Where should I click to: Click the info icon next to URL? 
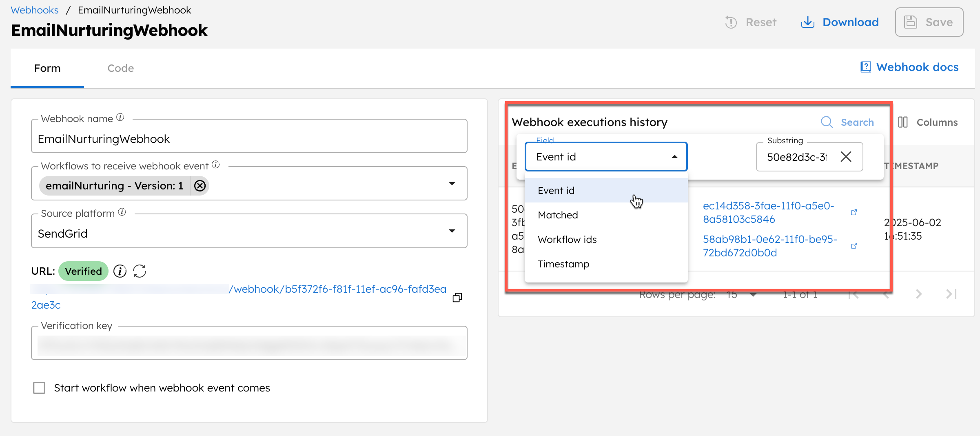click(x=120, y=271)
